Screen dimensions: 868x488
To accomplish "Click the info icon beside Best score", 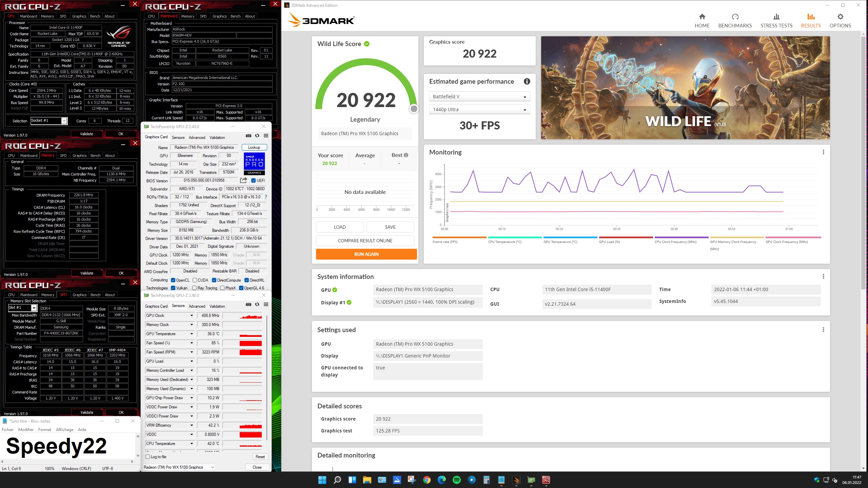I will point(406,155).
